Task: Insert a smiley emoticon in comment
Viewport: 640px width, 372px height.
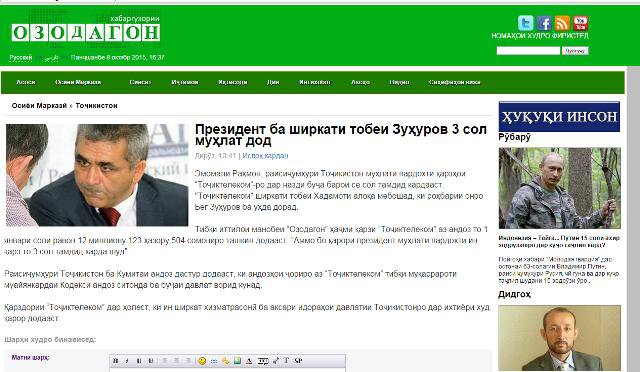Action: click(x=202, y=361)
